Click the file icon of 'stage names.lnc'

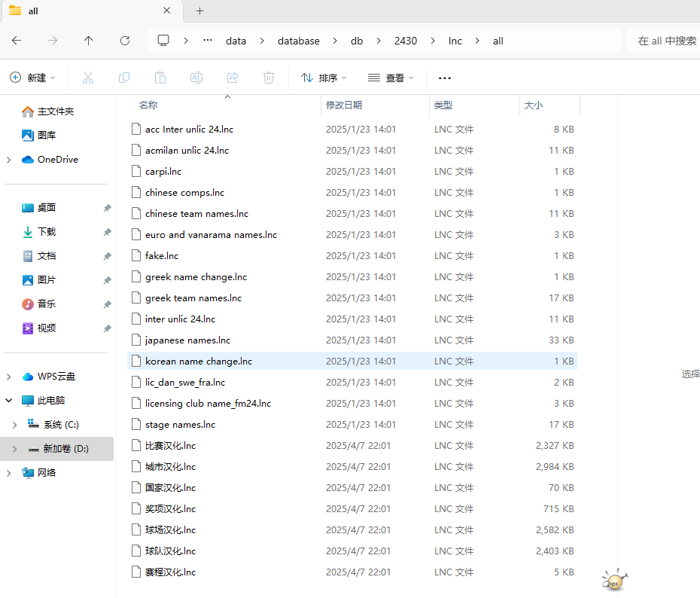coord(136,424)
